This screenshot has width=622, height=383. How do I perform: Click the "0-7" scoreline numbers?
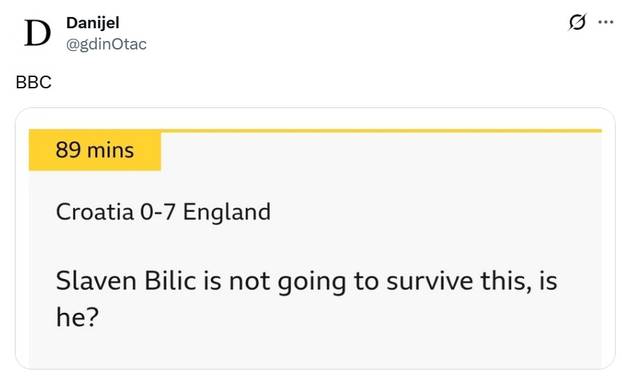pyautogui.click(x=157, y=212)
